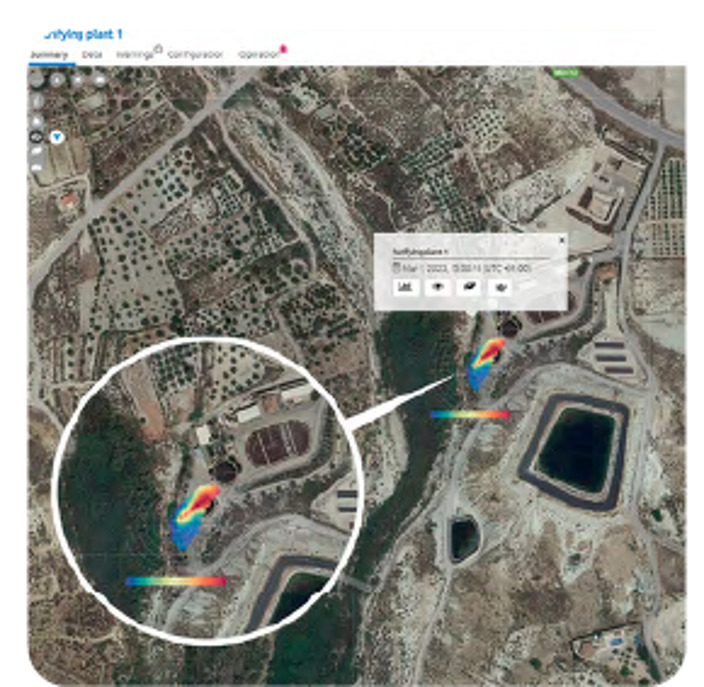Click the rainbow color scale under the plume
This screenshot has height=687, width=704.
point(470,414)
